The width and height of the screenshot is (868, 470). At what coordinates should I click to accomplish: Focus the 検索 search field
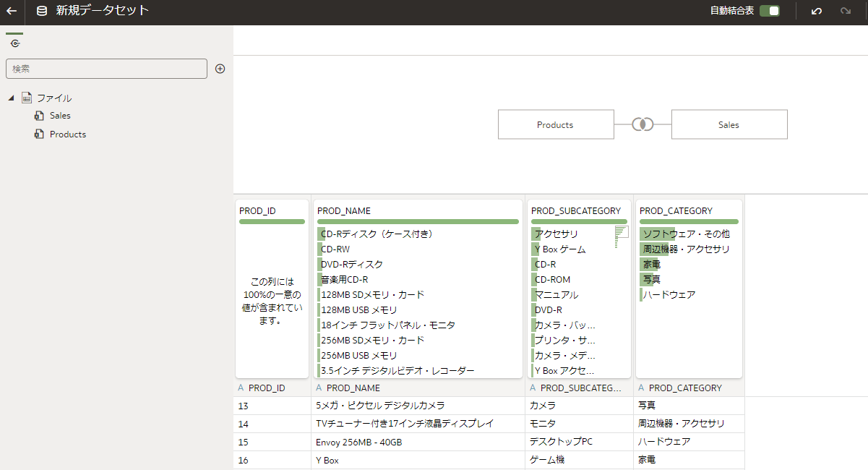click(x=106, y=69)
